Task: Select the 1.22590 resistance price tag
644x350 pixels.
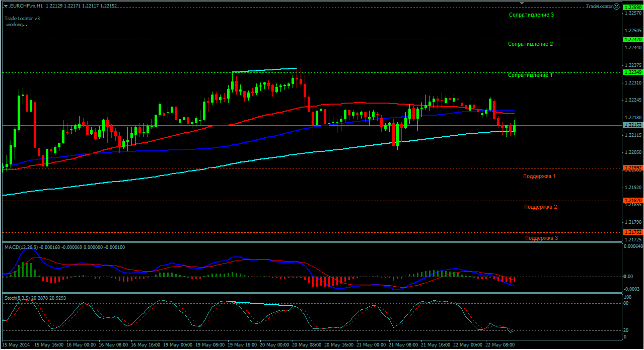Action: coord(632,8)
